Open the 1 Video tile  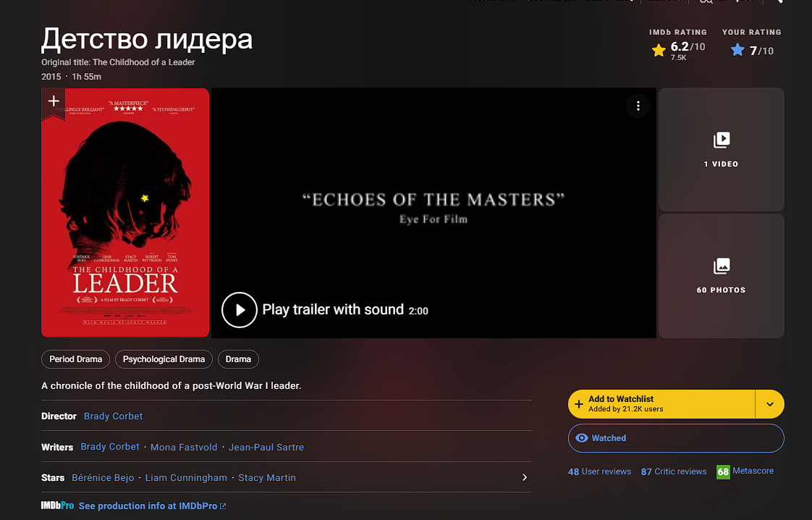[721, 149]
